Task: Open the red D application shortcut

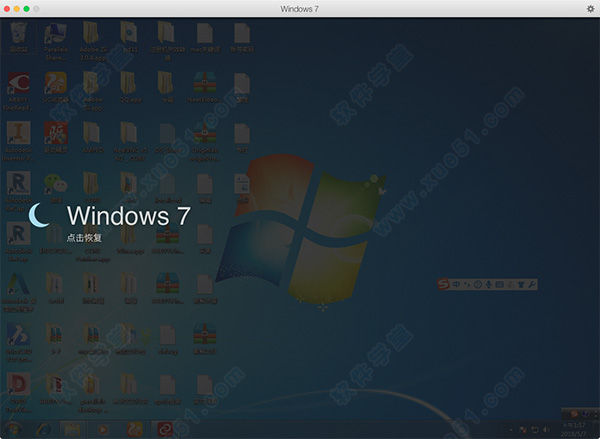Action: pyautogui.click(x=18, y=392)
